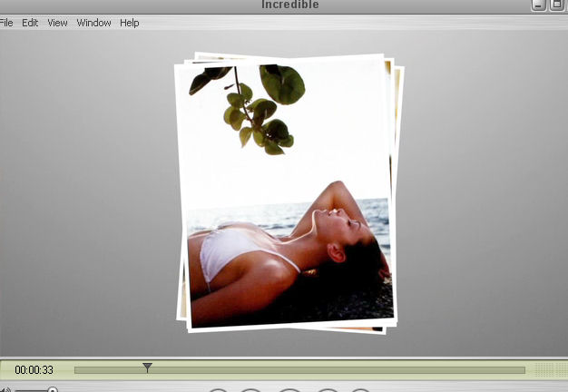This screenshot has height=392, width=568.
Task: Maximize the Incredible player window
Action: click(x=556, y=5)
